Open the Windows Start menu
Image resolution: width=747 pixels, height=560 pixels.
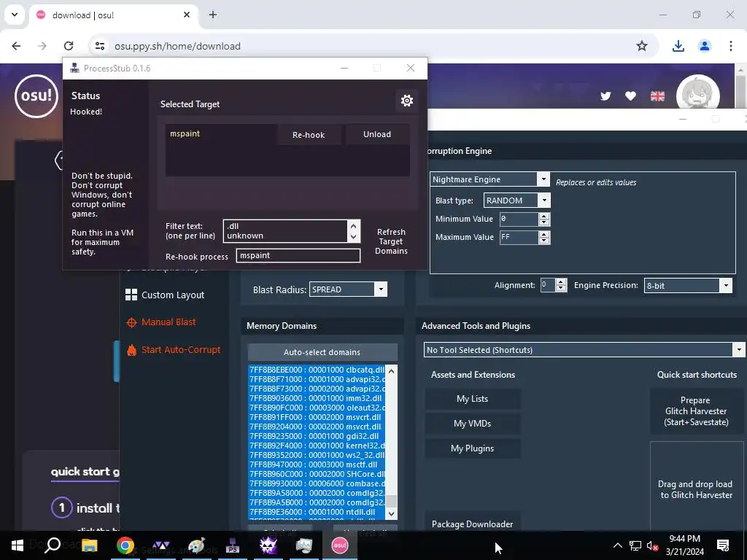18,545
